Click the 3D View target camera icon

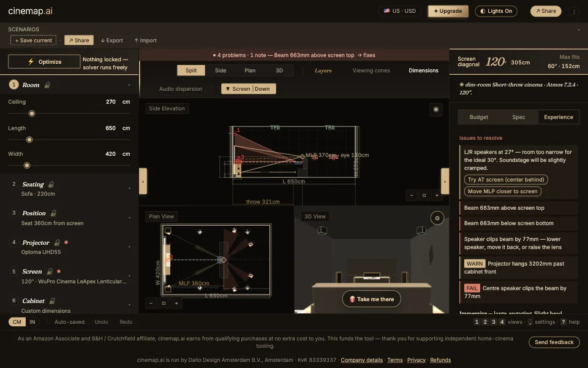pyautogui.click(x=437, y=218)
